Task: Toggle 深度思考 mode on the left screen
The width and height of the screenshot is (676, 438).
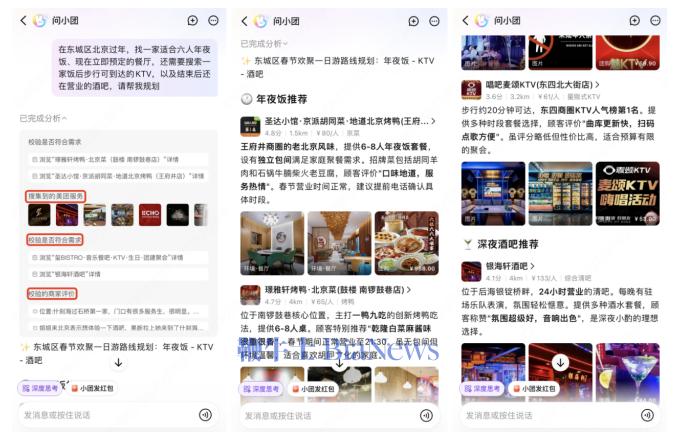Action: (x=38, y=388)
